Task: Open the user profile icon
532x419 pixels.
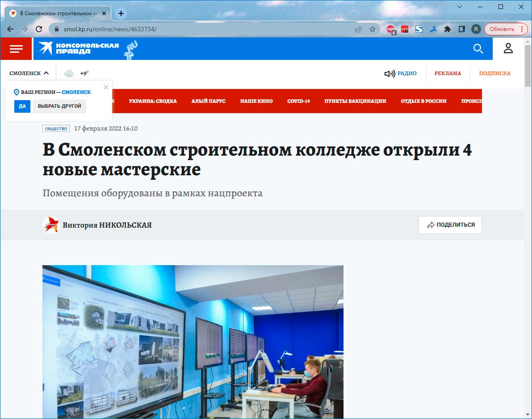Action: [508, 48]
